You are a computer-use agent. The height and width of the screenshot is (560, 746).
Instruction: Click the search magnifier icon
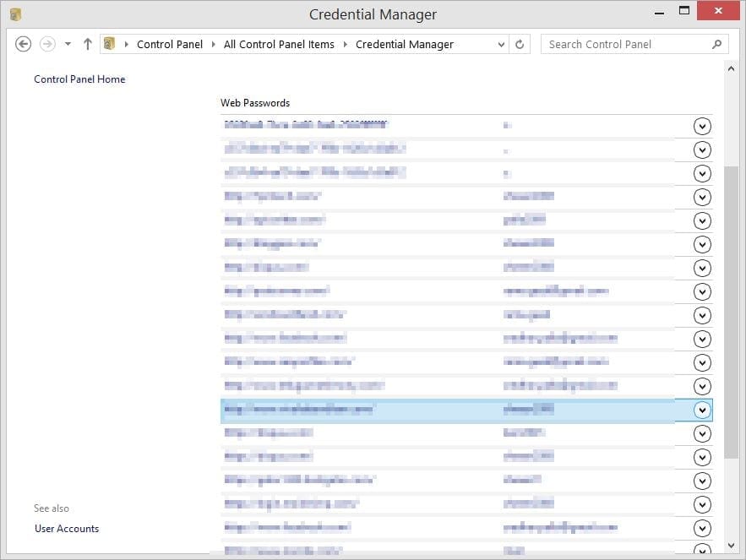point(716,44)
